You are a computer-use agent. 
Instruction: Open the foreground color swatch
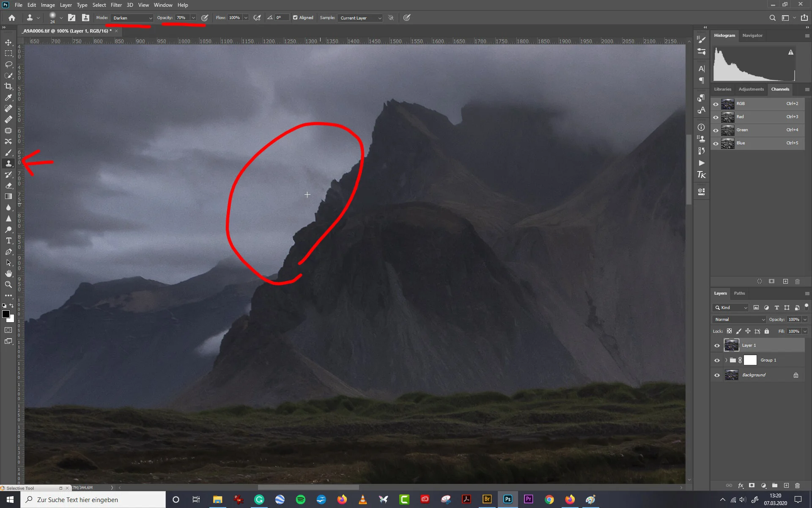click(x=6, y=314)
